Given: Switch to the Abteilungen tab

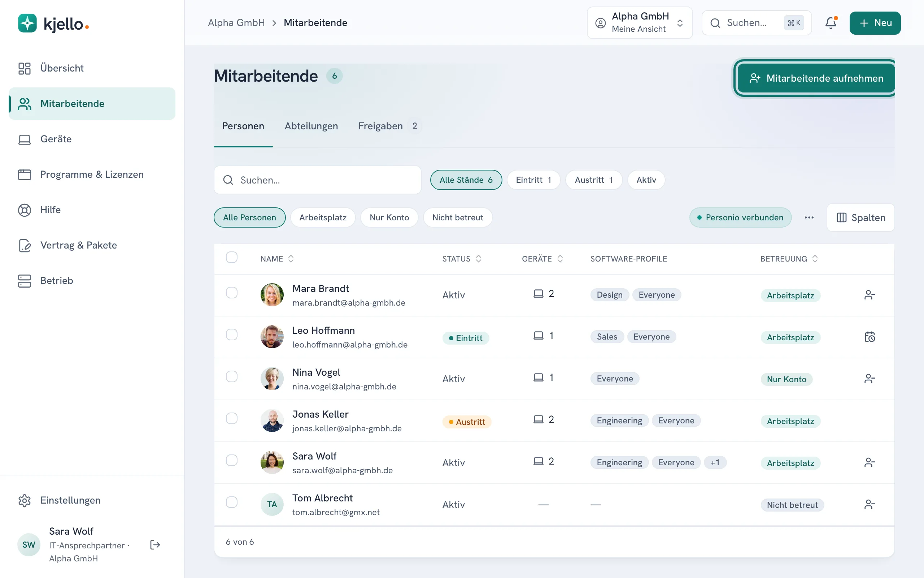Looking at the screenshot, I should pos(311,126).
